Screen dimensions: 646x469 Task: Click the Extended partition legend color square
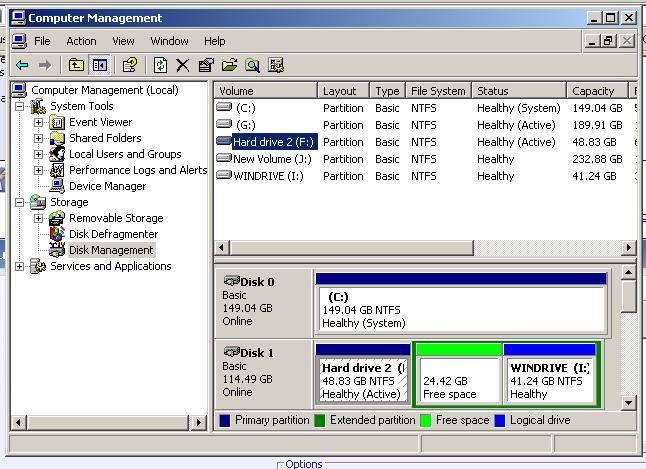click(320, 421)
